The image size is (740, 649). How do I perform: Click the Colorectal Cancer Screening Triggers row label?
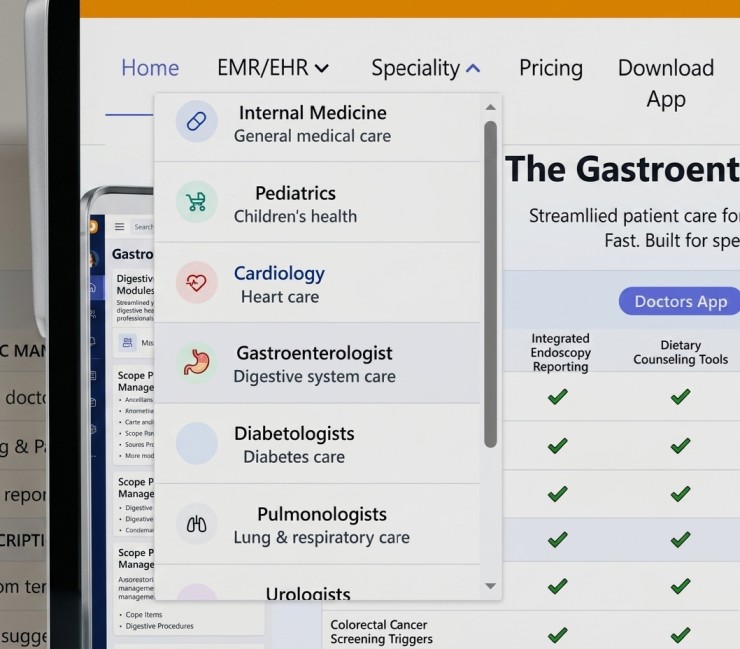[381, 632]
